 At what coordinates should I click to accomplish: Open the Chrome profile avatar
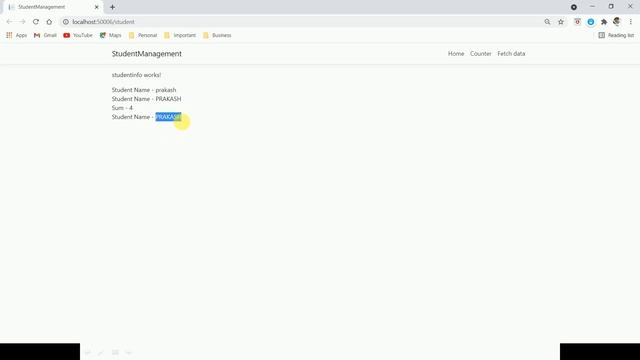click(x=617, y=21)
